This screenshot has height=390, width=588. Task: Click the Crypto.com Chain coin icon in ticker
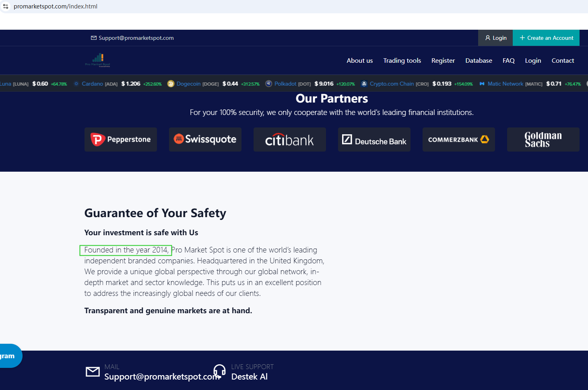pos(364,84)
